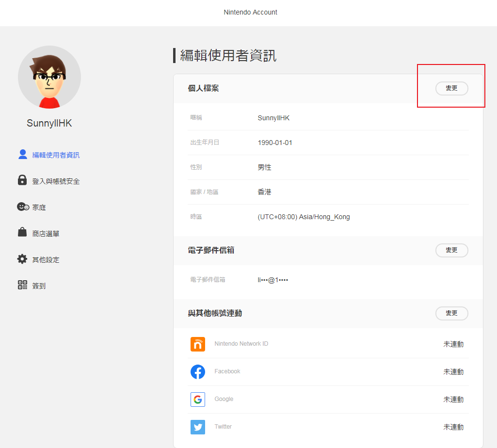This screenshot has height=448, width=497.
Task: Click the person icon beside 編輯使用者資訊
Action: [x=22, y=154]
